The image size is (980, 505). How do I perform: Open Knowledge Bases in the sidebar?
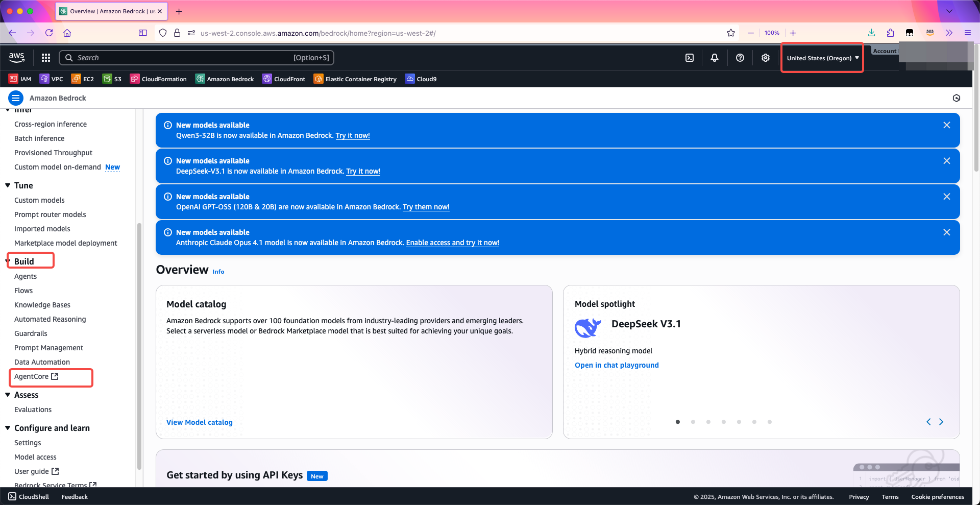[x=42, y=305]
